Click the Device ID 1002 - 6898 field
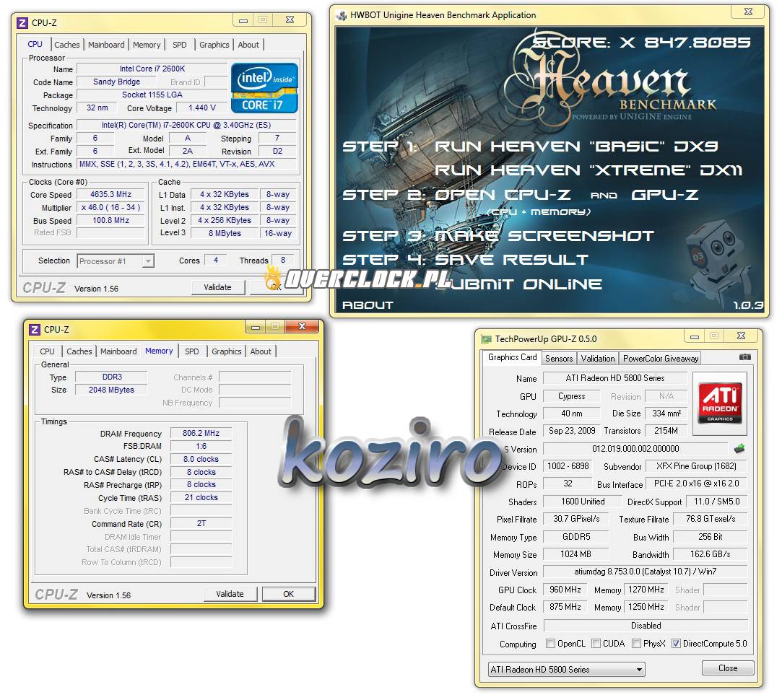782x700 pixels. [568, 466]
